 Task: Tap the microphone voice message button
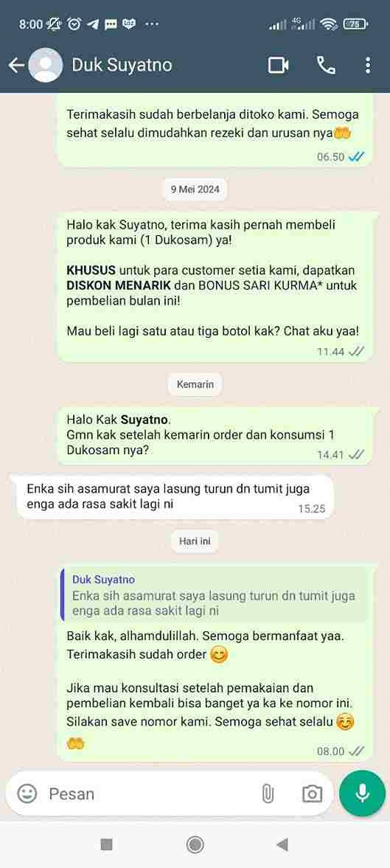(x=362, y=794)
